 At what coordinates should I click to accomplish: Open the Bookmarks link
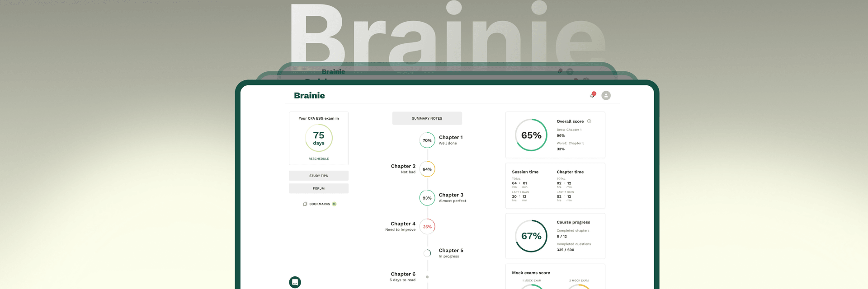[x=320, y=204]
